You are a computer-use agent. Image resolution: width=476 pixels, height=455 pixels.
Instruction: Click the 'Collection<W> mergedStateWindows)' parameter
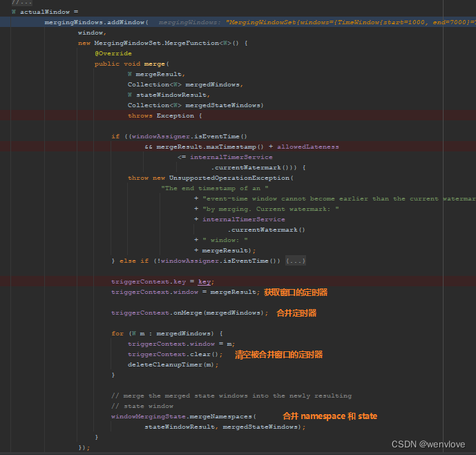click(196, 105)
